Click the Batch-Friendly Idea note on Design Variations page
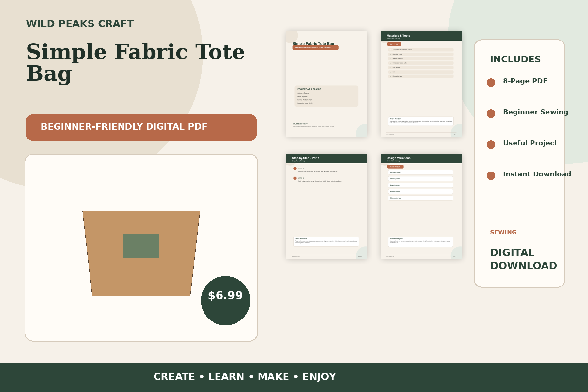 click(x=421, y=242)
